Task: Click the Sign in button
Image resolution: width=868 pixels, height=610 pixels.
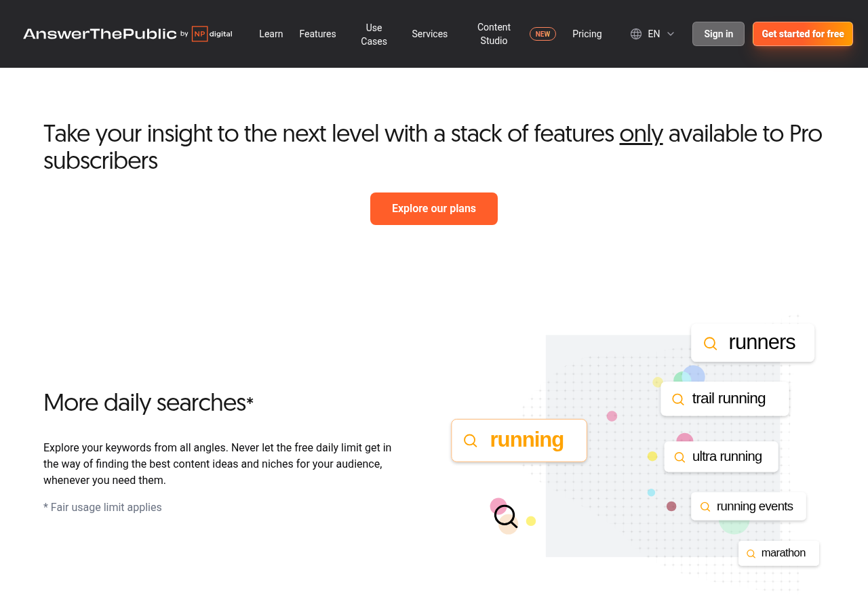Action: [718, 34]
